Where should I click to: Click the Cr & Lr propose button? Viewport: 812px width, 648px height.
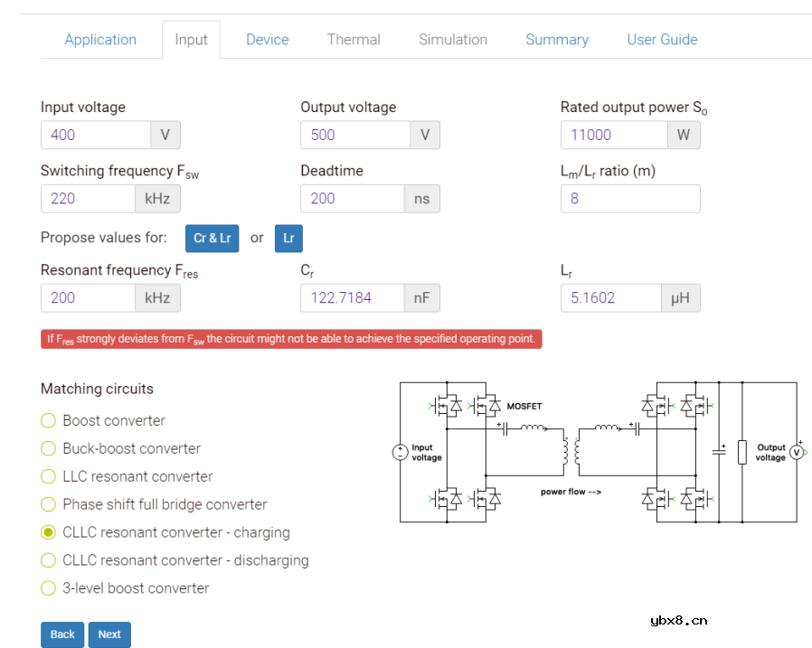(x=212, y=238)
